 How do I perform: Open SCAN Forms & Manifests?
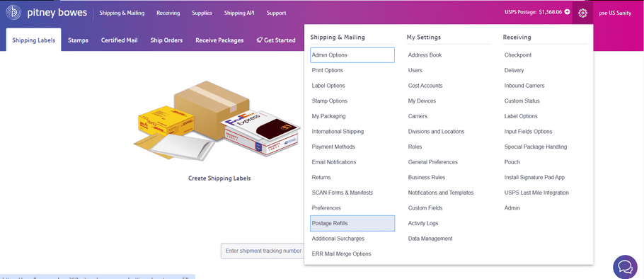pyautogui.click(x=342, y=193)
